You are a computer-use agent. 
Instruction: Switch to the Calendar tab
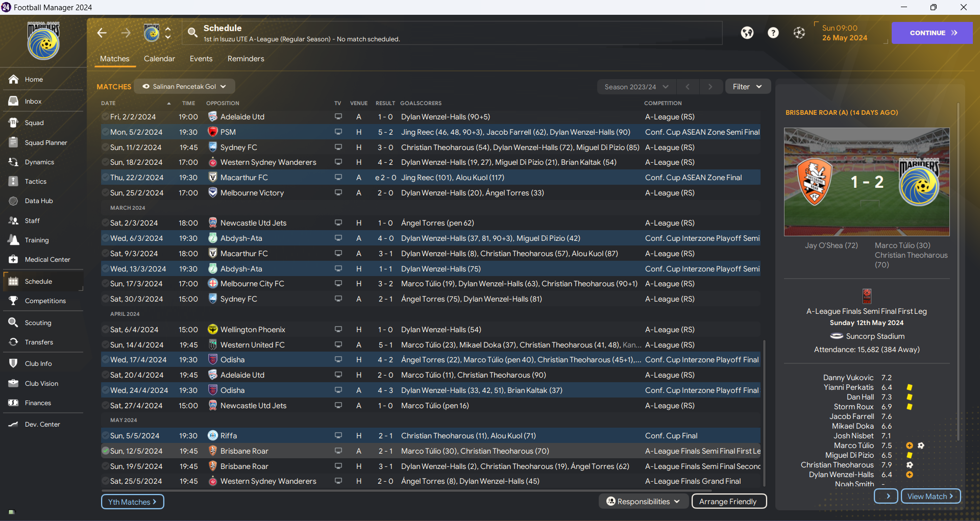tap(159, 59)
